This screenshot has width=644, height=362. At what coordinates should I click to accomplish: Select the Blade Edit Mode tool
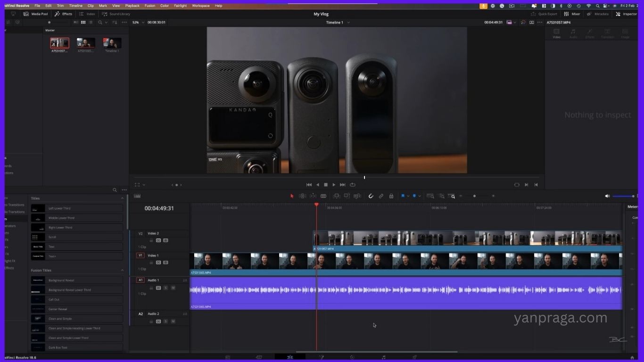click(x=323, y=196)
